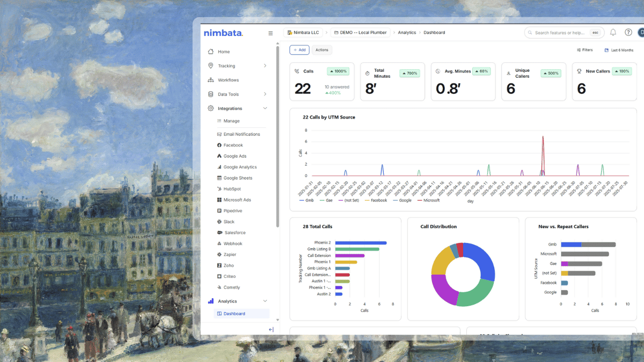Click the nimbata logo
Image resolution: width=644 pixels, height=362 pixels.
[x=223, y=33]
